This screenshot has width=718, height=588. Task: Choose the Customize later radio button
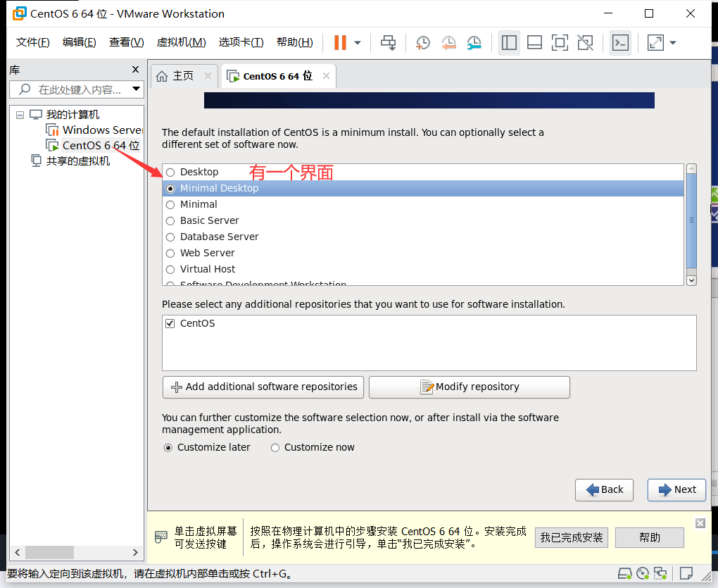(168, 448)
